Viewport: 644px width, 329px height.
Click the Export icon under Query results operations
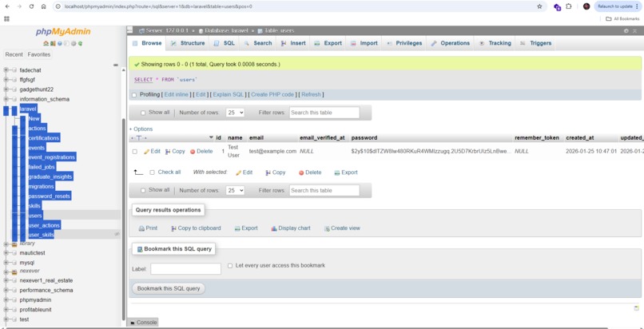pos(237,228)
